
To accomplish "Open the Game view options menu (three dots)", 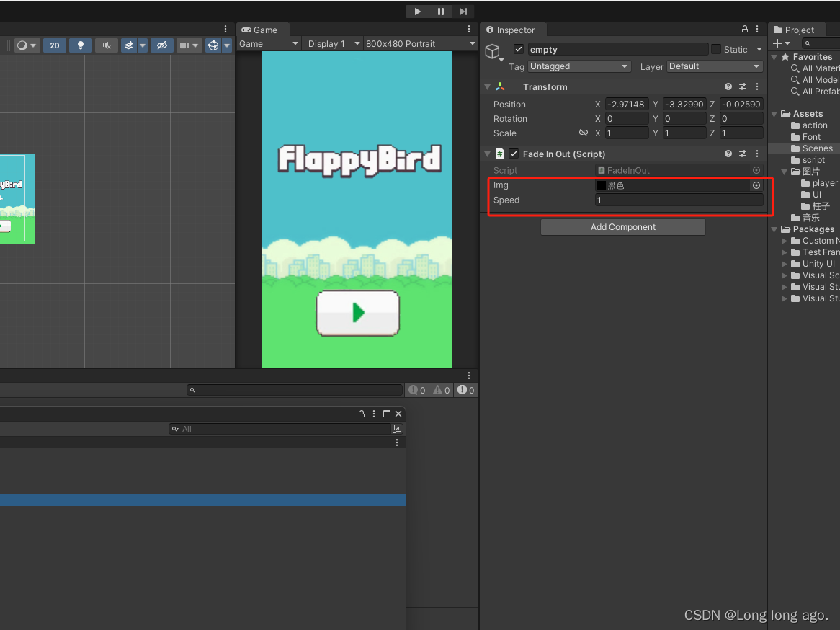I will 469,29.
